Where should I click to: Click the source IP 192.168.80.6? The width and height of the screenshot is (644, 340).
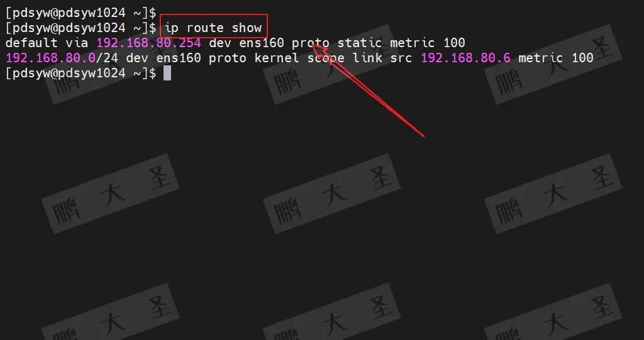466,58
